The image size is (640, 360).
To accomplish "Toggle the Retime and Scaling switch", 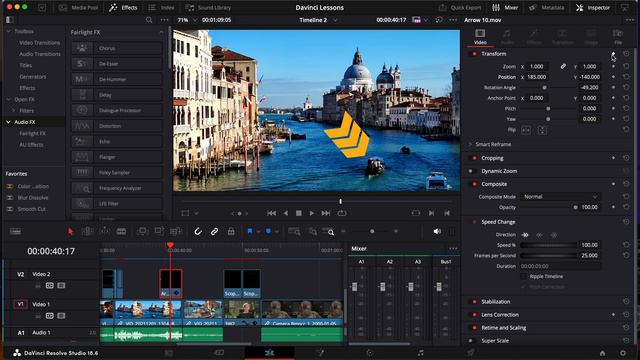I will [474, 328].
